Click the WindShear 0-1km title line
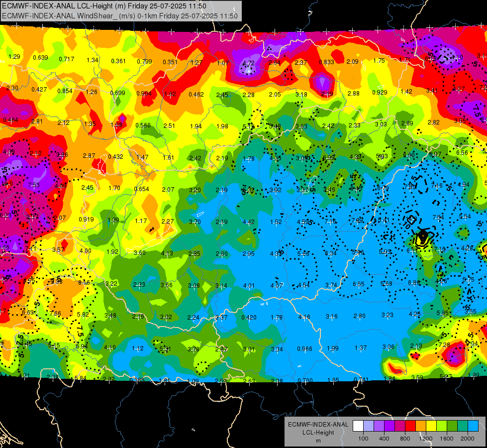 point(120,16)
